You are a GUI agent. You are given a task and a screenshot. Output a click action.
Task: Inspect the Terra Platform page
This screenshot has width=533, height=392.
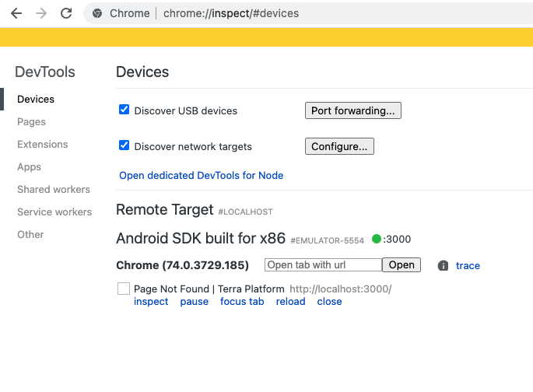click(x=151, y=301)
